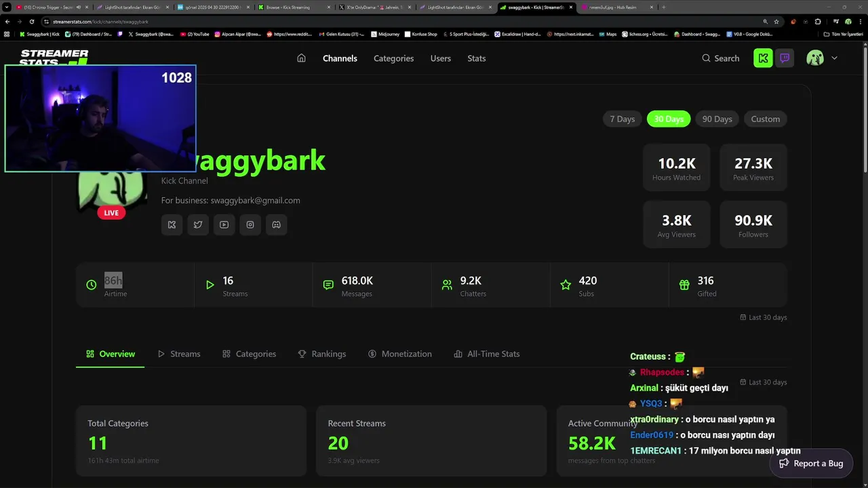Click the swaggybark@gmail.com business email text
This screenshot has width=868, height=488.
pyautogui.click(x=255, y=201)
